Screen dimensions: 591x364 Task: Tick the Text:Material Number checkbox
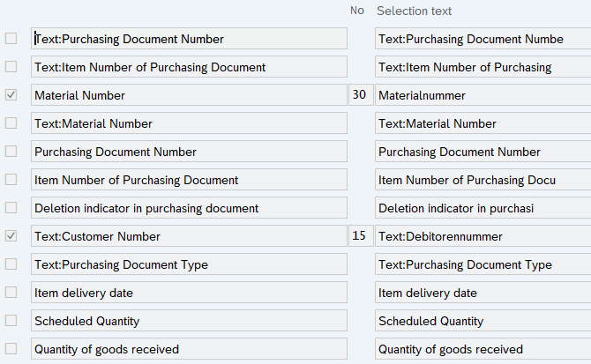click(11, 123)
